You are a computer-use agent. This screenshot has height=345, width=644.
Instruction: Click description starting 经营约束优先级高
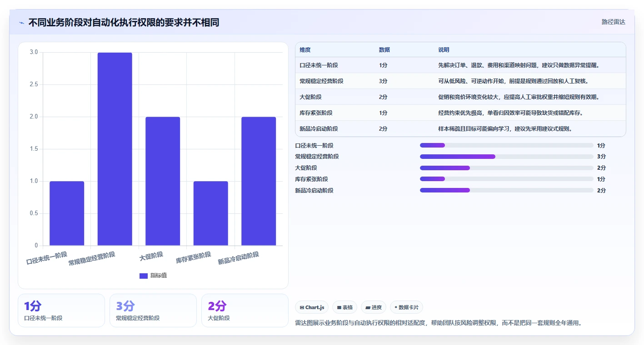511,113
